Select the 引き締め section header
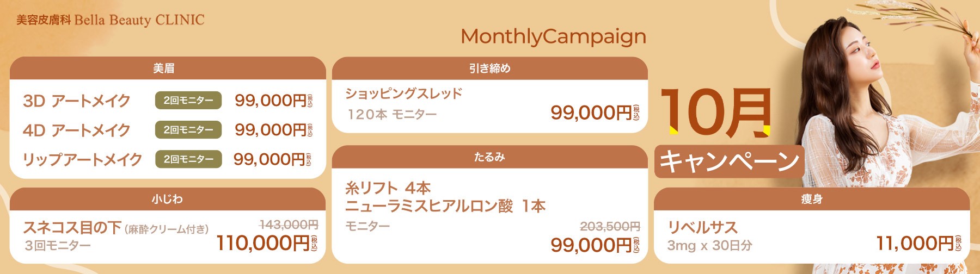 490,68
